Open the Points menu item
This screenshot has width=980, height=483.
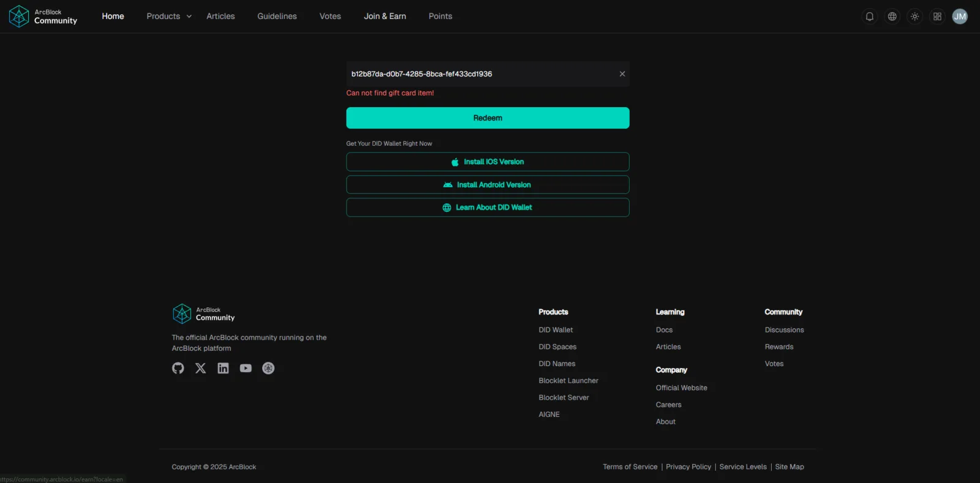(440, 17)
